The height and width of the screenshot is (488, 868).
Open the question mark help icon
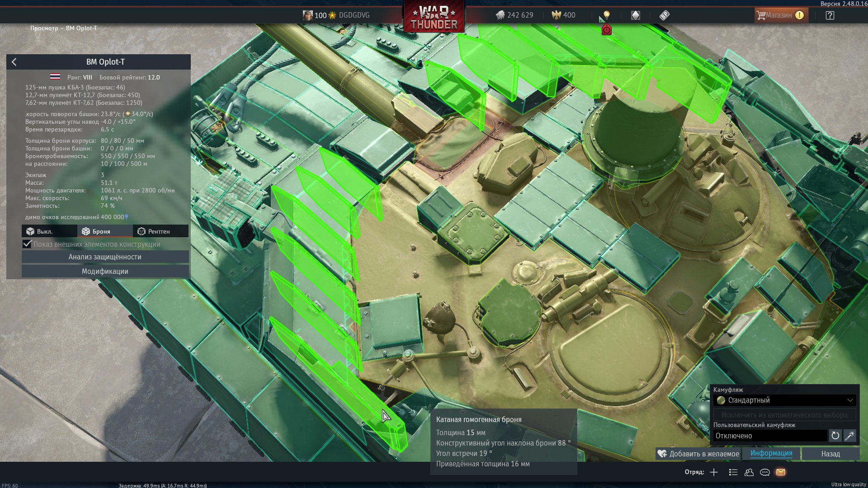pos(830,15)
